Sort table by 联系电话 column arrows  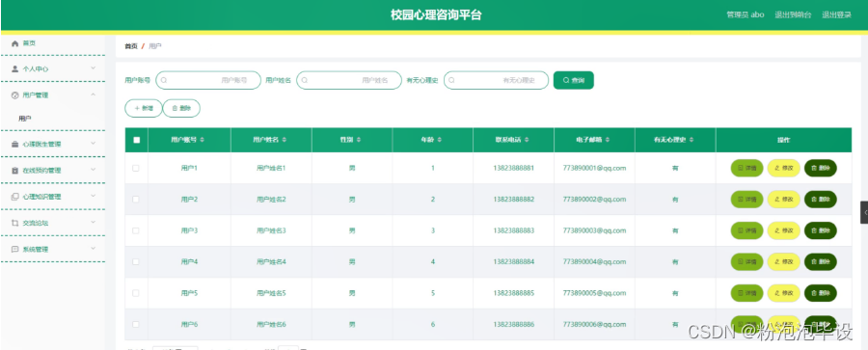pyautogui.click(x=527, y=140)
